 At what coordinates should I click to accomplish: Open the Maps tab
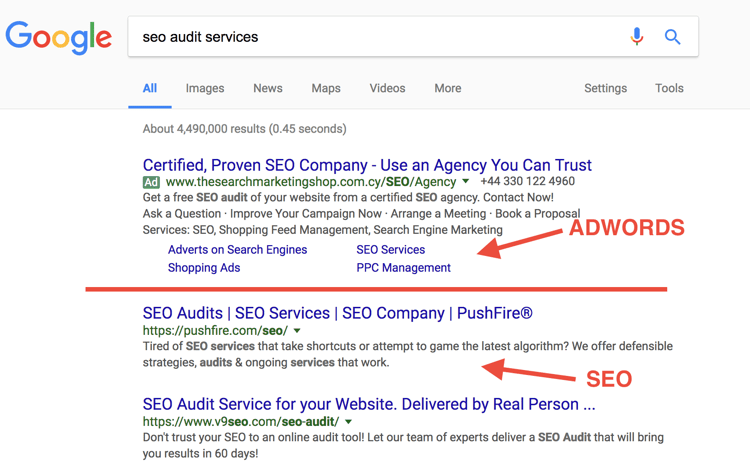point(326,88)
